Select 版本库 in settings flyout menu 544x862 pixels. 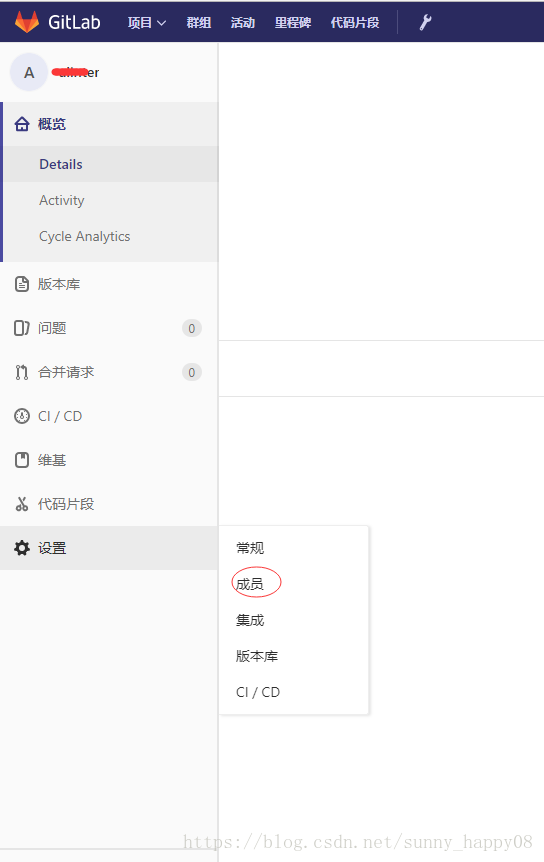pyautogui.click(x=257, y=656)
